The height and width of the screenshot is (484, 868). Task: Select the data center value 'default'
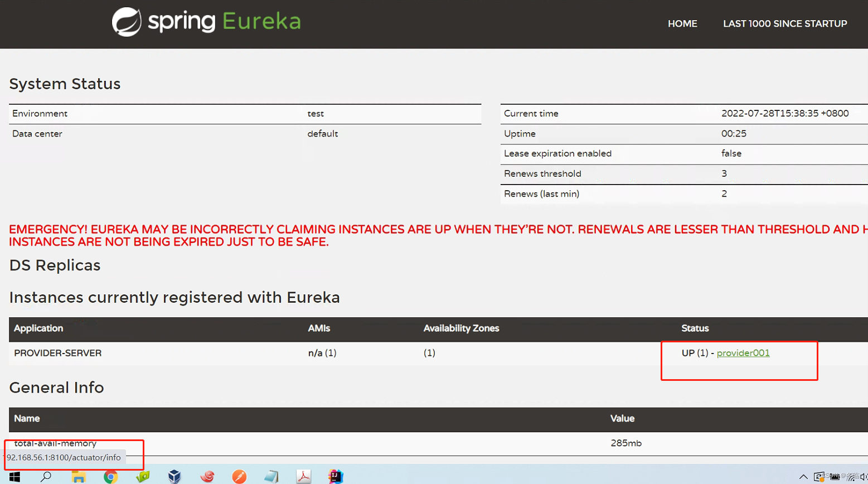pos(323,134)
